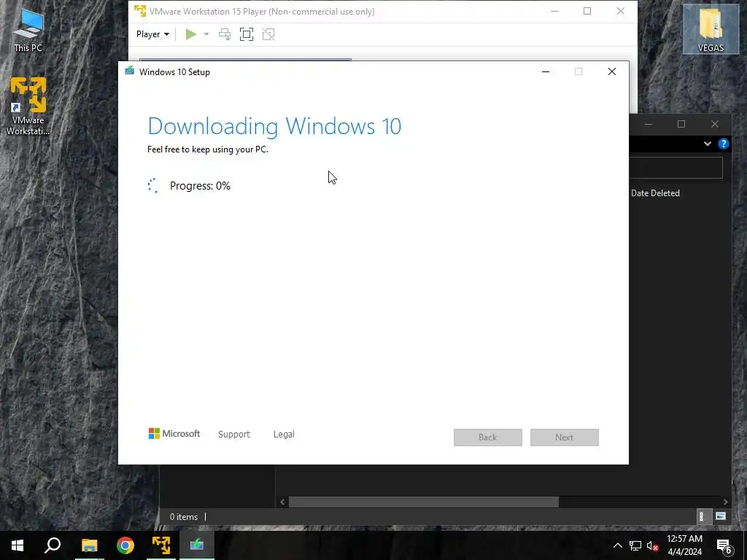The height and width of the screenshot is (560, 747).
Task: Open the Player menu in VMware
Action: [152, 34]
